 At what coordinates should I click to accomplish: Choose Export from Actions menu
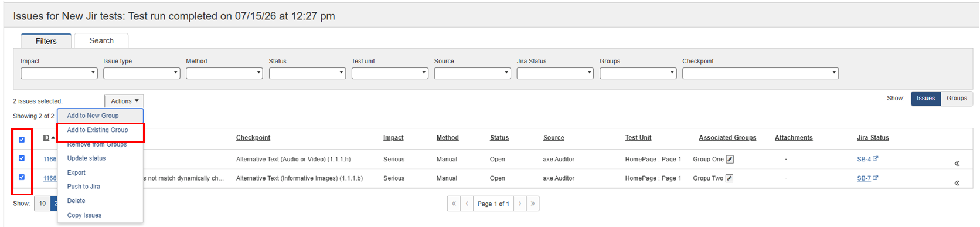(100, 172)
